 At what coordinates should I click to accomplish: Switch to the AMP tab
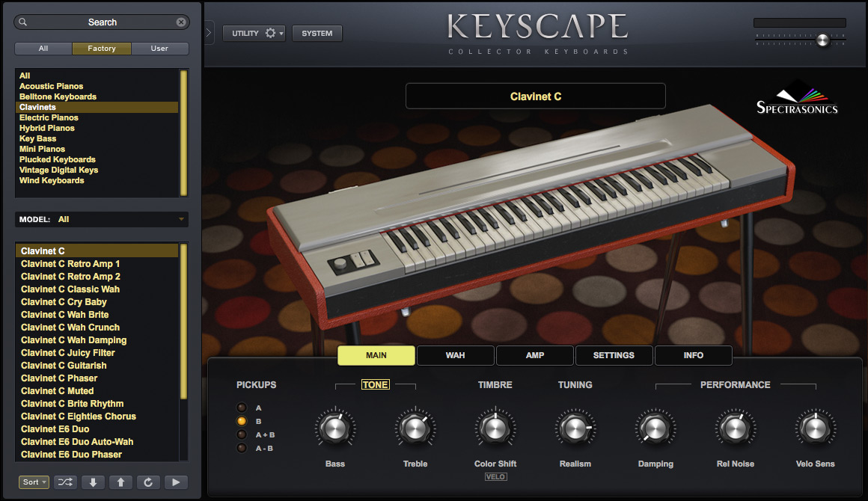click(535, 355)
